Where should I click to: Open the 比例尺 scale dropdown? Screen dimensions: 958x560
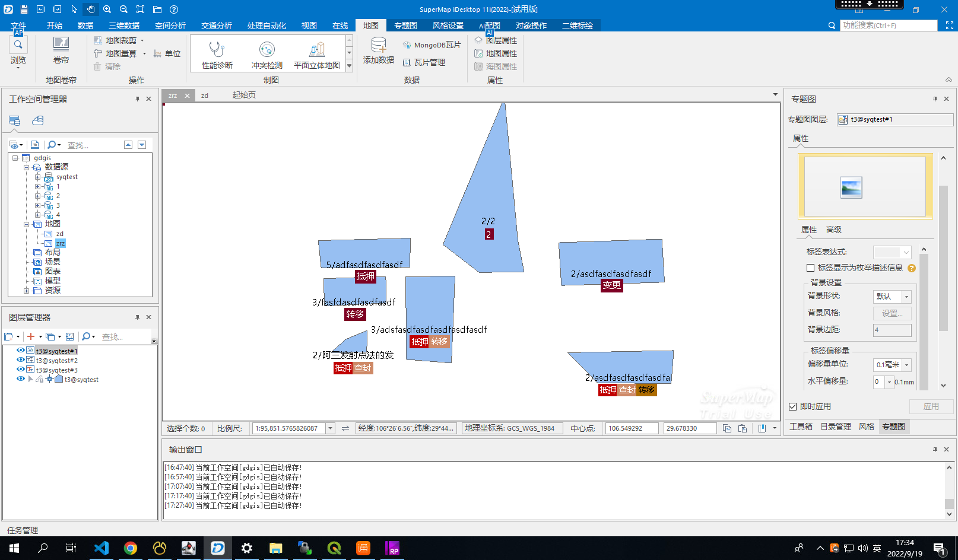(x=330, y=428)
